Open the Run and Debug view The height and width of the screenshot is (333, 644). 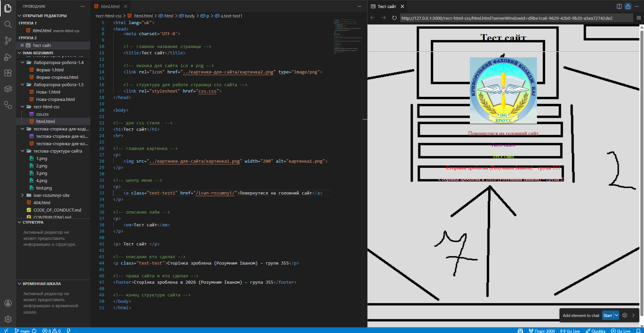point(8,57)
